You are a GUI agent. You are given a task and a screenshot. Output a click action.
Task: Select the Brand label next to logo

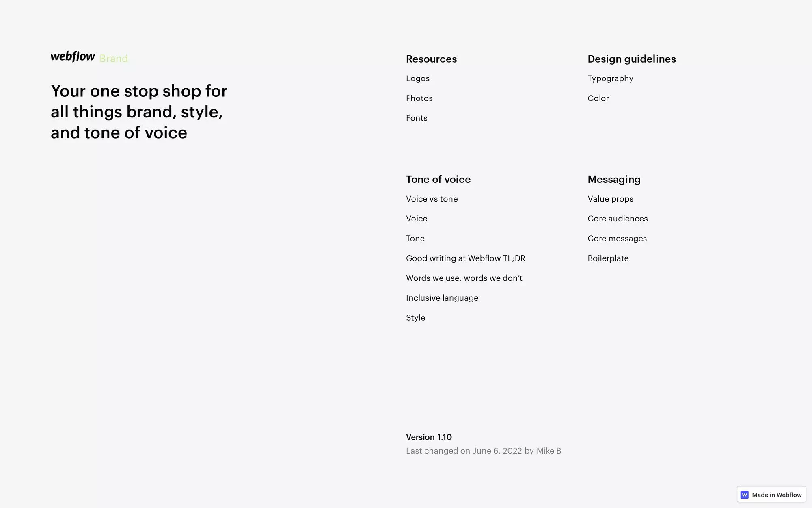point(114,58)
